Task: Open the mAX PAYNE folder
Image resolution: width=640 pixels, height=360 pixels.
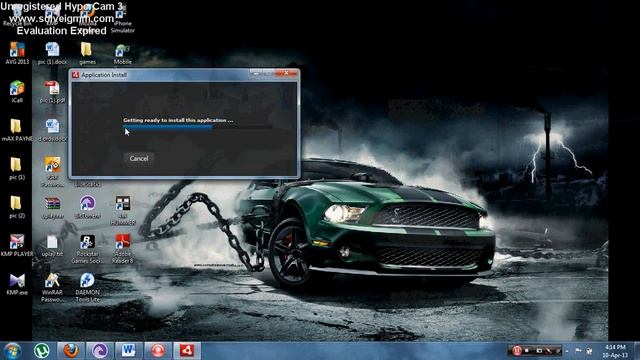Action: [16, 130]
